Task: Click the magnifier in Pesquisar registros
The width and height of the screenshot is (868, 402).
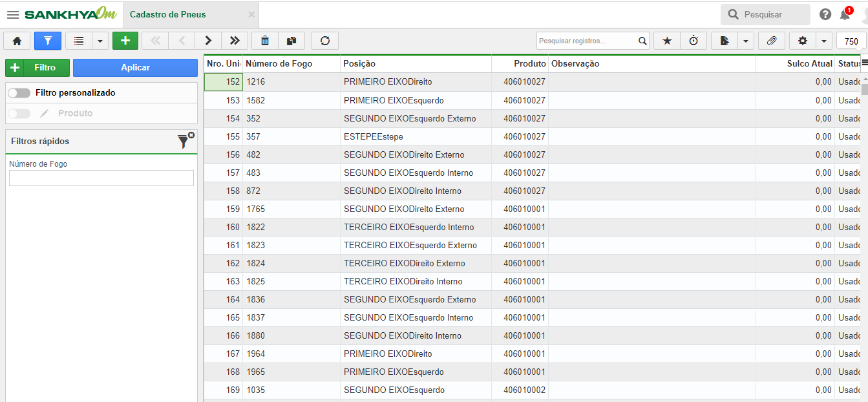Action: [x=642, y=41]
